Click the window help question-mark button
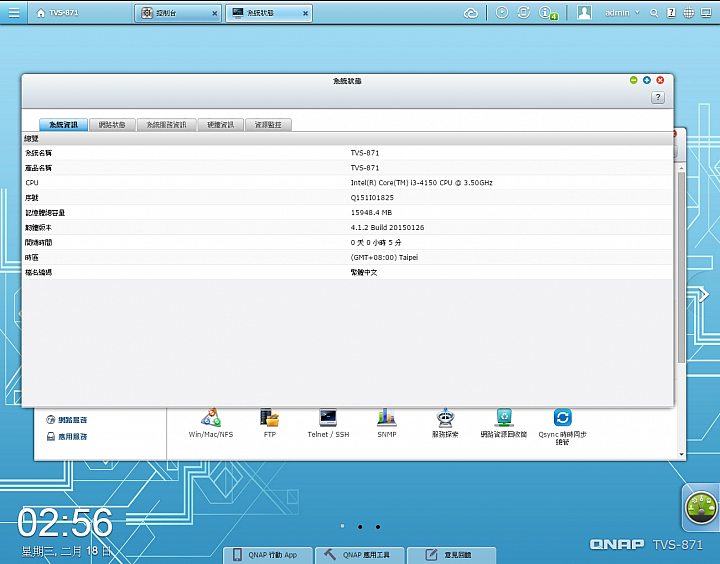The width and height of the screenshot is (720, 564). [x=658, y=97]
